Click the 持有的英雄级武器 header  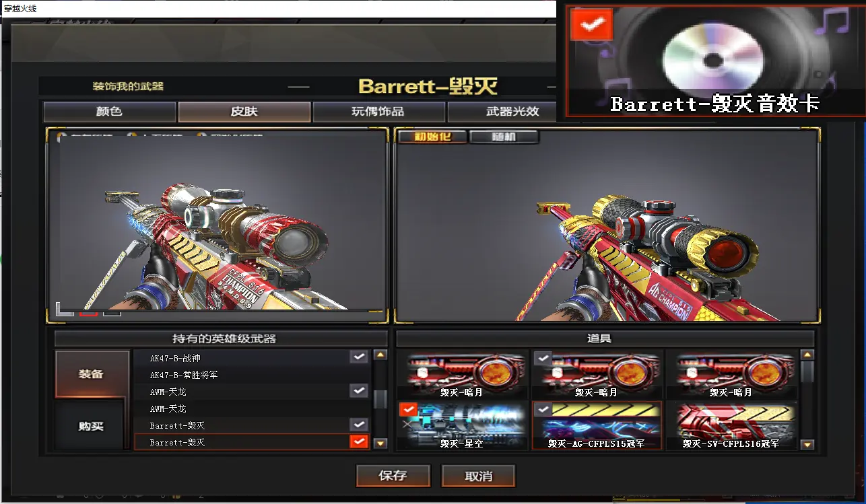[x=224, y=338]
